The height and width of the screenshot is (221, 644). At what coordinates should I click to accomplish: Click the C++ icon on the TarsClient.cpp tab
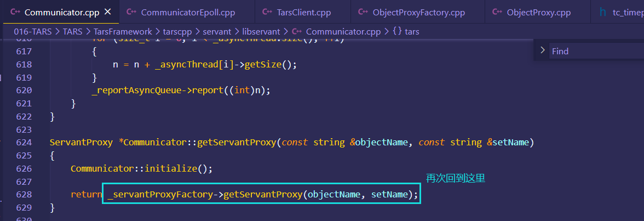267,12
